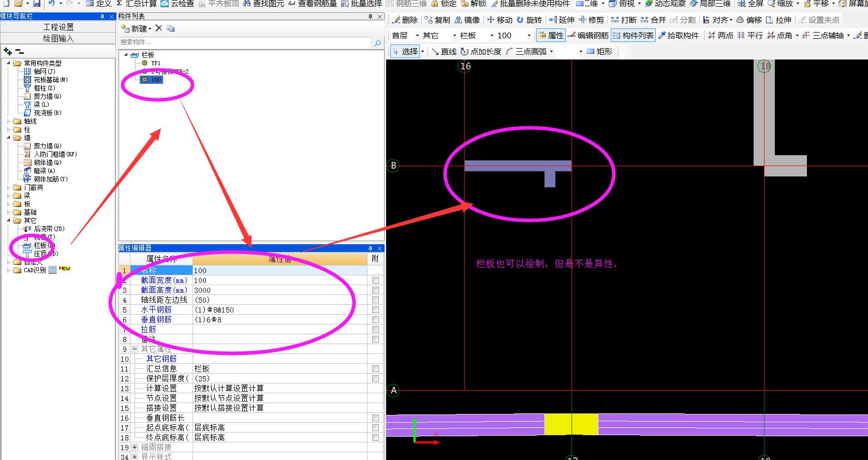Open the 工程设置 navigation tab

point(58,27)
